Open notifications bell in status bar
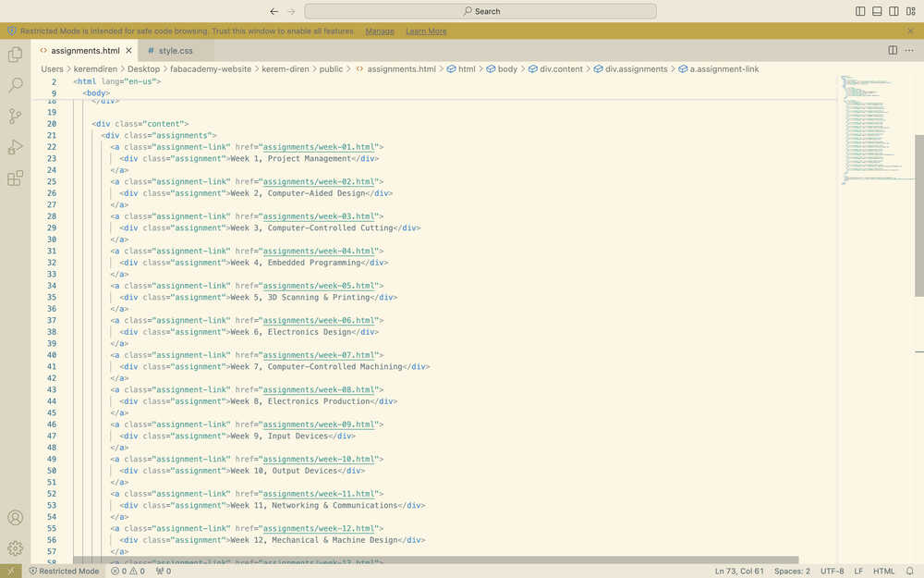 (910, 571)
